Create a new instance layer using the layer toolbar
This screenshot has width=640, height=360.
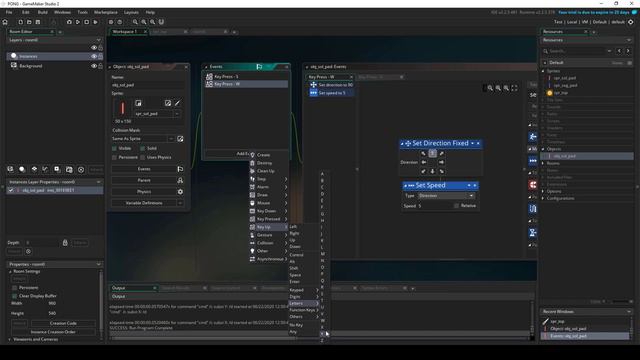[22, 169]
